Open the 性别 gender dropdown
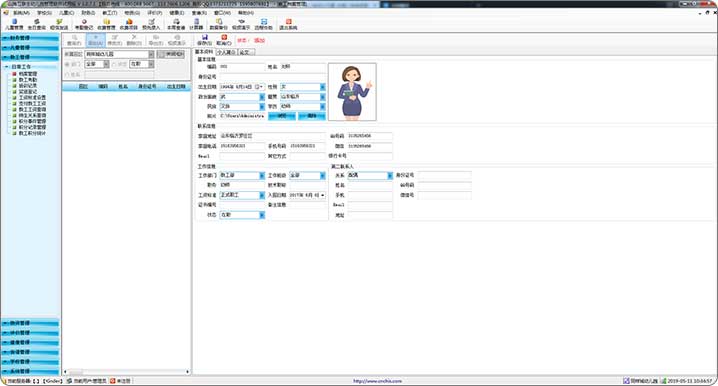 pyautogui.click(x=322, y=87)
